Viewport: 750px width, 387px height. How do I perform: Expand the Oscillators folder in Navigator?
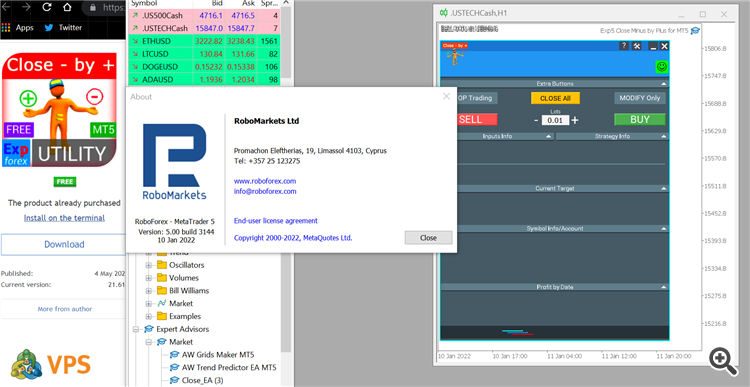149,265
